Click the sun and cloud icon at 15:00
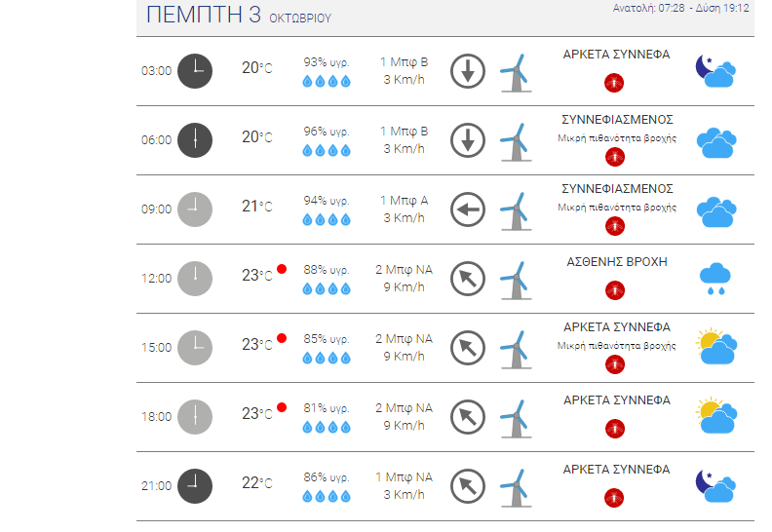This screenshot has height=532, width=772. pyautogui.click(x=716, y=347)
